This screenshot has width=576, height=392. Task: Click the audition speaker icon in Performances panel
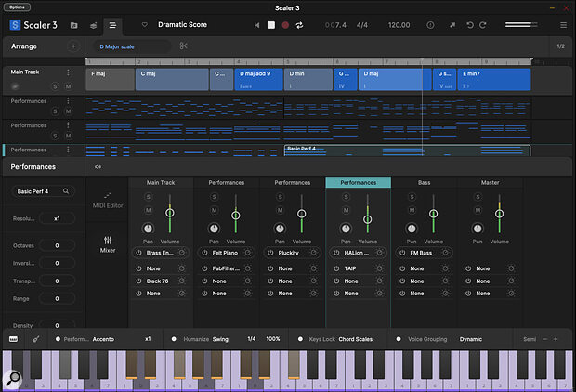tap(98, 167)
